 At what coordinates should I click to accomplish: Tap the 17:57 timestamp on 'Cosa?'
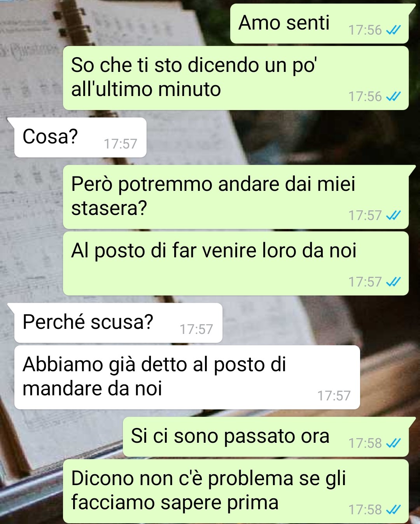point(121,144)
